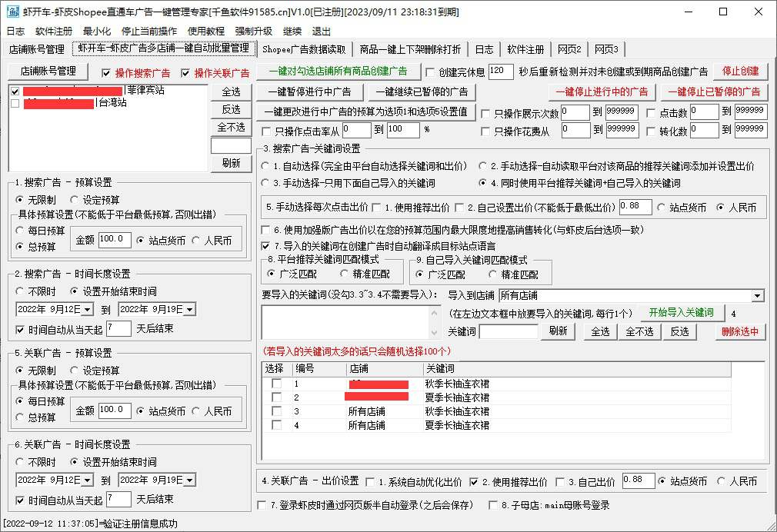Expand the 导入到店铺 所有店铺 dropdown

click(x=758, y=296)
